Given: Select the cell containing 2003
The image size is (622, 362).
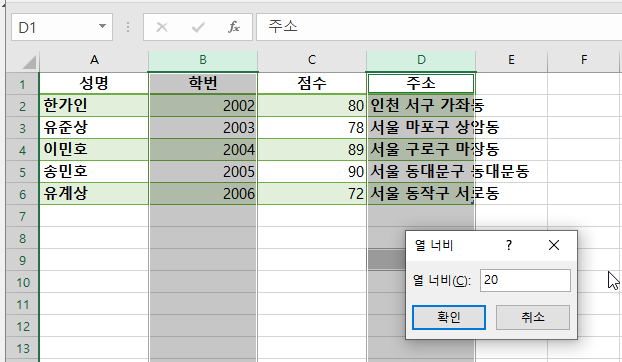Looking at the screenshot, I should (x=203, y=128).
